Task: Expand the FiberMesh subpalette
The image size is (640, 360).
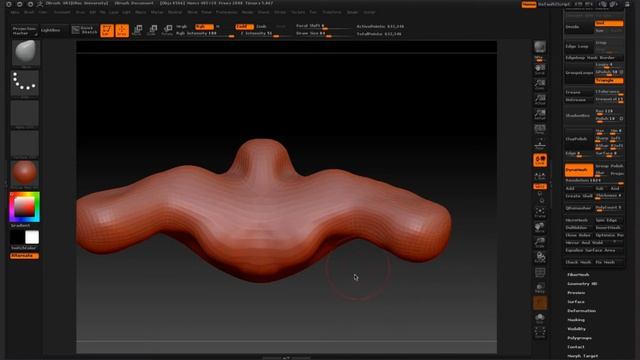Action: (x=578, y=275)
